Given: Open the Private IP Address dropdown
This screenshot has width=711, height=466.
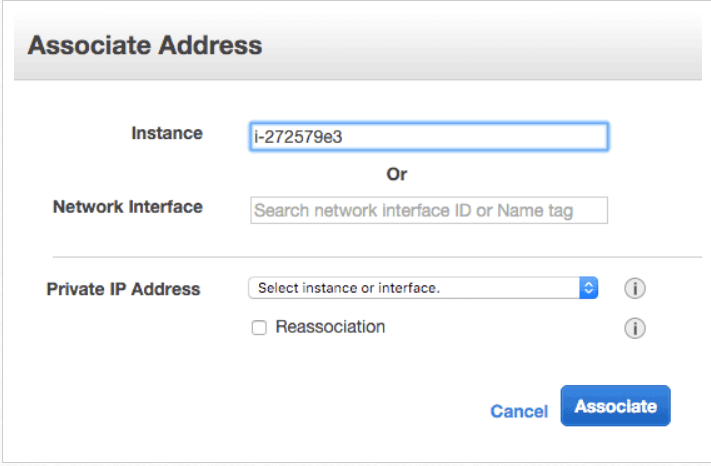Looking at the screenshot, I should tap(423, 288).
